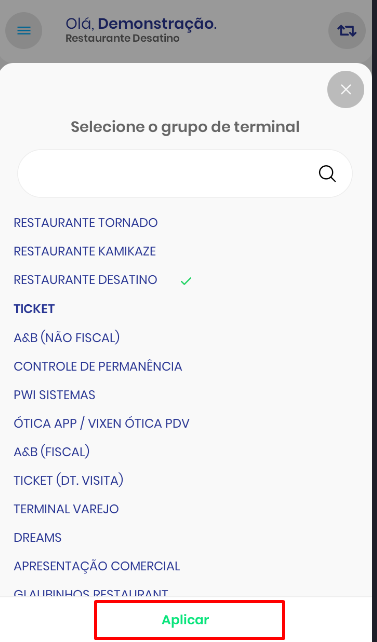Open the hamburger menu icon
The width and height of the screenshot is (377, 642).
(x=24, y=31)
